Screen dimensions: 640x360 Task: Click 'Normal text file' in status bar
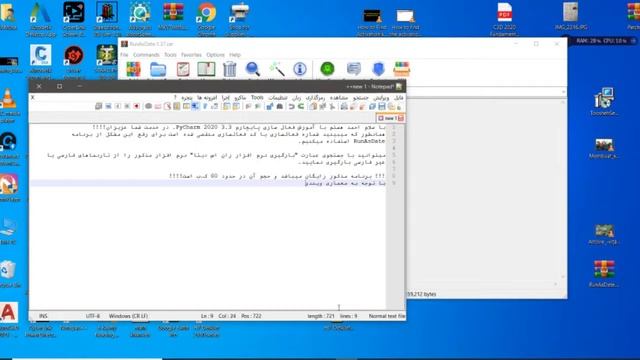point(387,316)
